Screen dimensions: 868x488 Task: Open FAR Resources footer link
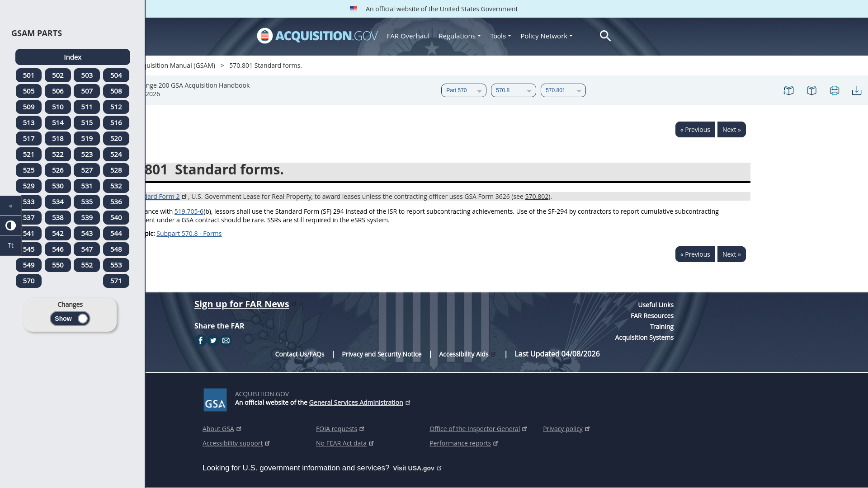coord(652,316)
